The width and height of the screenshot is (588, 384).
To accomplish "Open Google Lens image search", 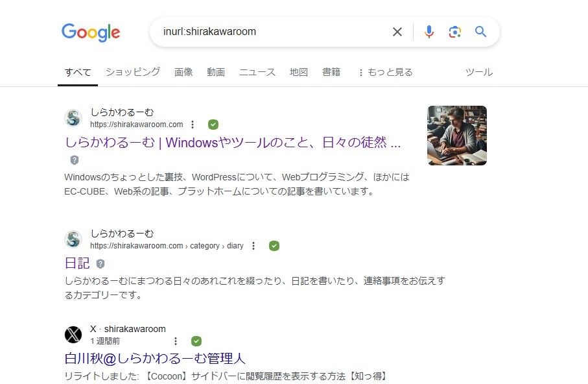I will [x=454, y=32].
